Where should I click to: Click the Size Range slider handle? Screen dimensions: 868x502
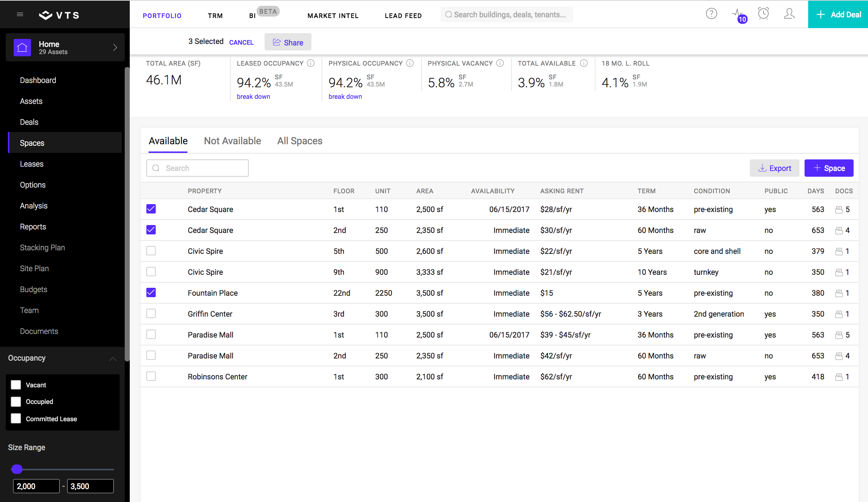(17, 469)
